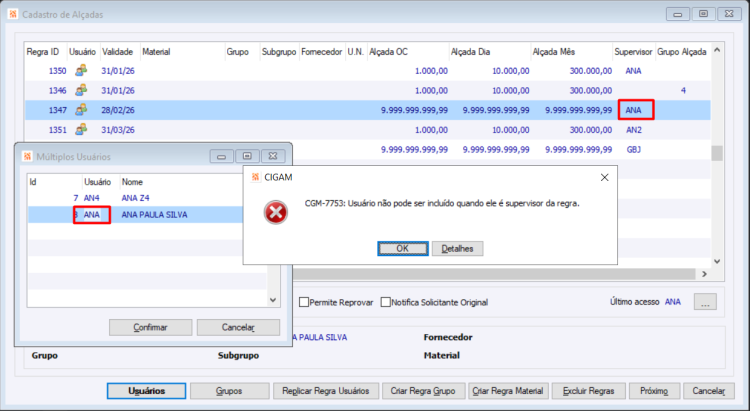Image resolution: width=750 pixels, height=411 pixels.
Task: Toggle Notifica Solicitante Original checkbox
Action: (x=386, y=302)
